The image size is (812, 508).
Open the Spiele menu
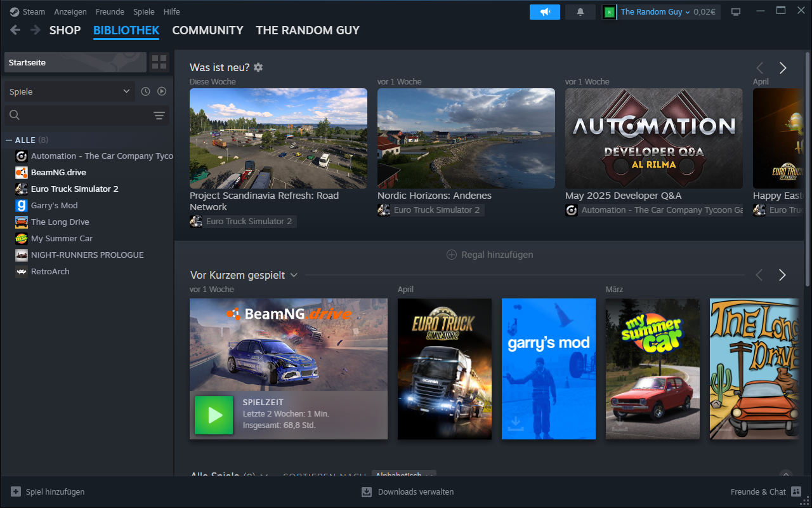144,12
